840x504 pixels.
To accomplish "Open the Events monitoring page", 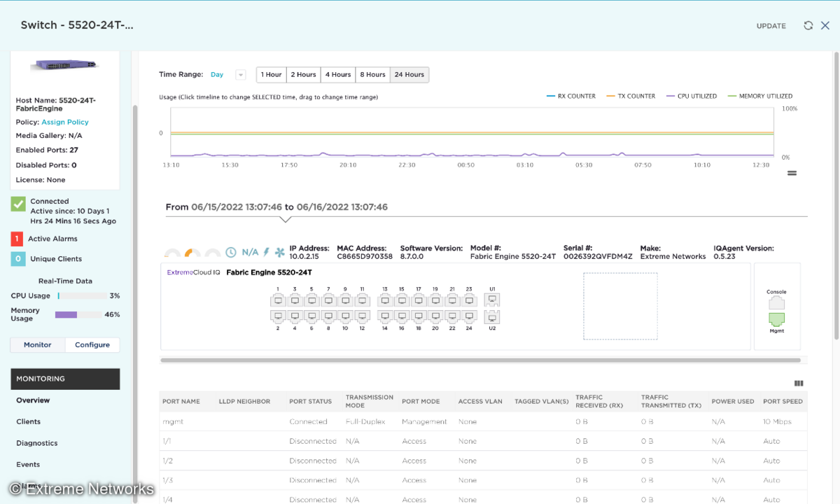I will pyautogui.click(x=28, y=465).
